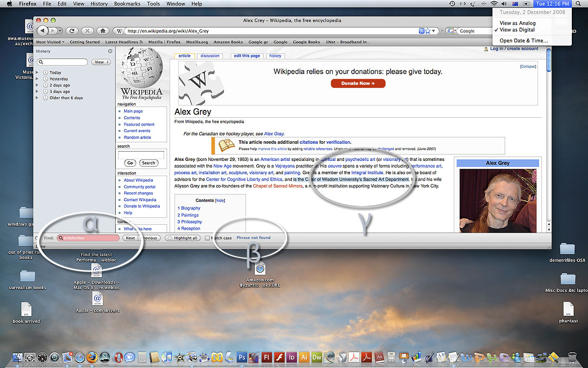Click the Wikipedia globe logo
The image size is (588, 368).
(142, 72)
